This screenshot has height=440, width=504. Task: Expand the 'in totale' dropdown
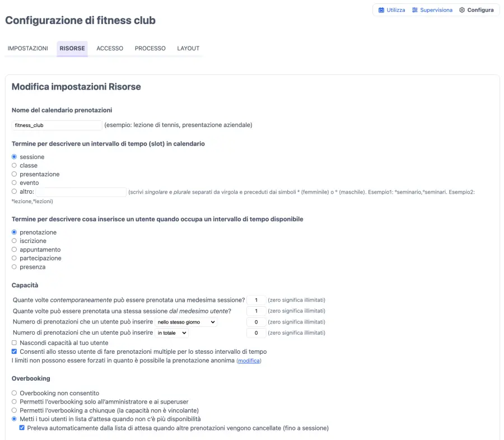click(172, 333)
